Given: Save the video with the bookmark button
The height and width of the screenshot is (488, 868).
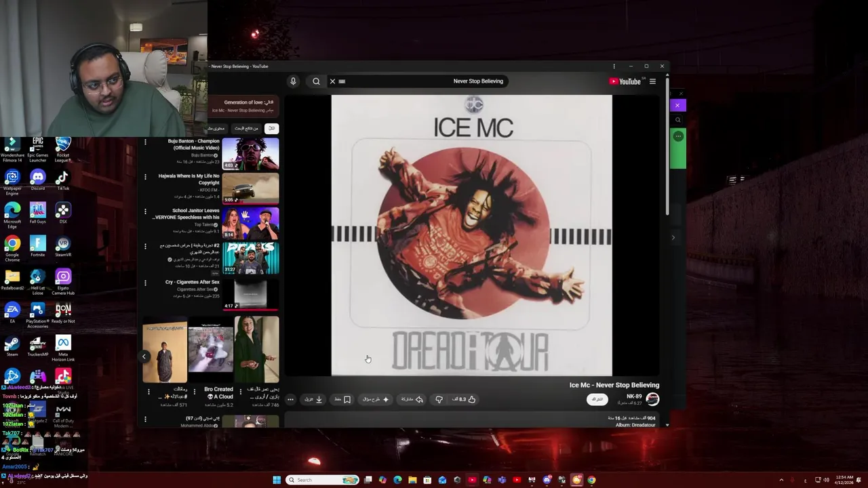Looking at the screenshot, I should point(342,399).
